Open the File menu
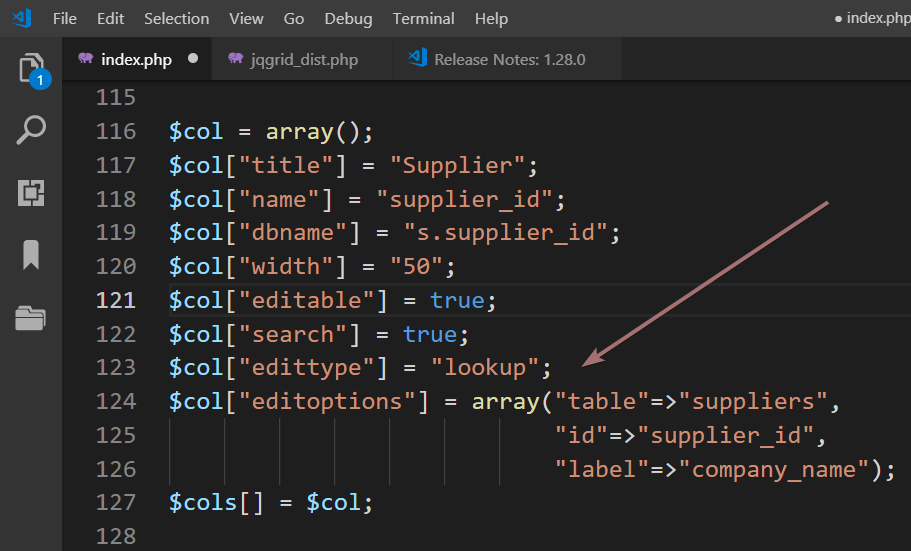911x551 pixels. [x=64, y=19]
